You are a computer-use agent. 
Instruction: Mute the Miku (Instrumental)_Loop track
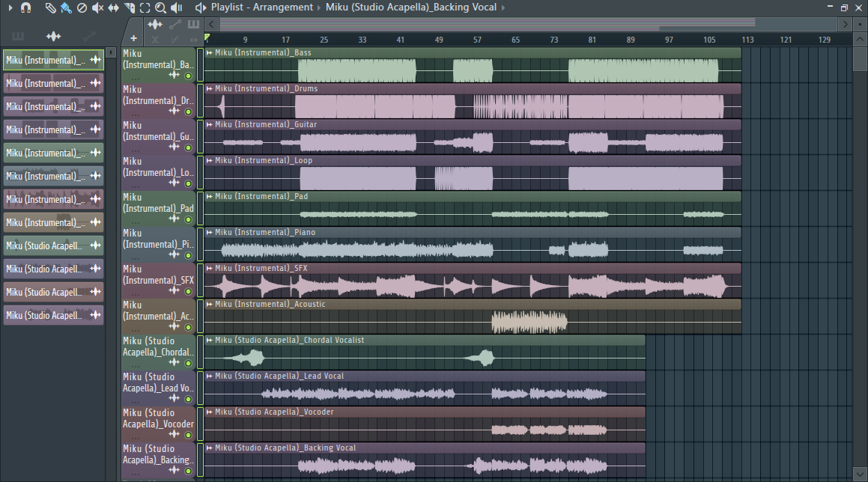coord(188,183)
